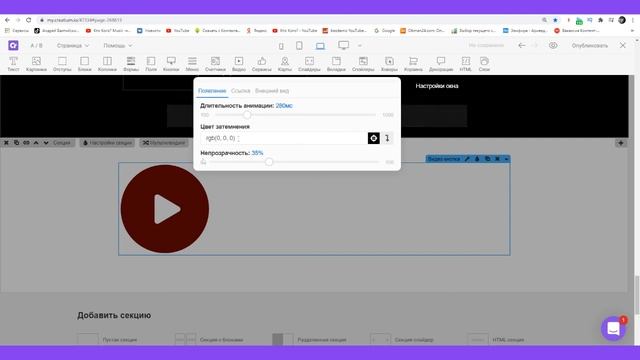Viewport: 640px width, 360px height.
Task: Edit Видео кнопка widget with pencil icon
Action: point(467,159)
